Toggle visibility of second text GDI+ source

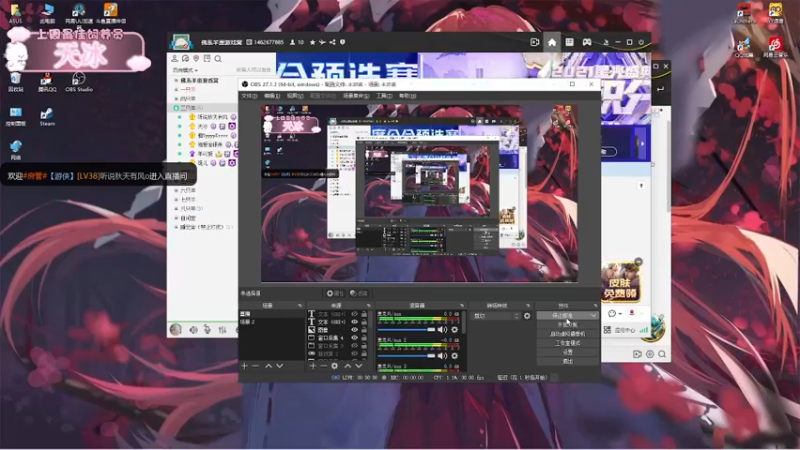pyautogui.click(x=355, y=322)
